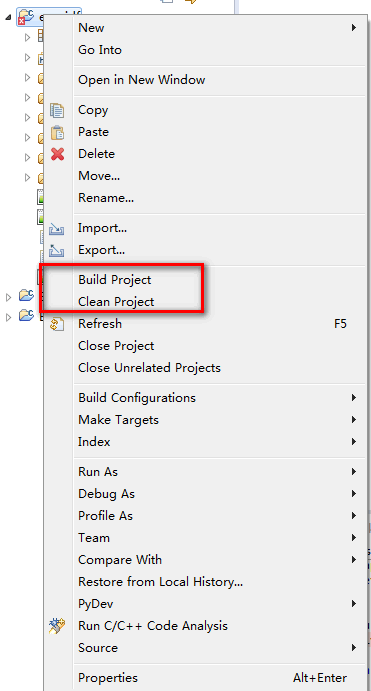Open the New submenu arrow

(353, 28)
